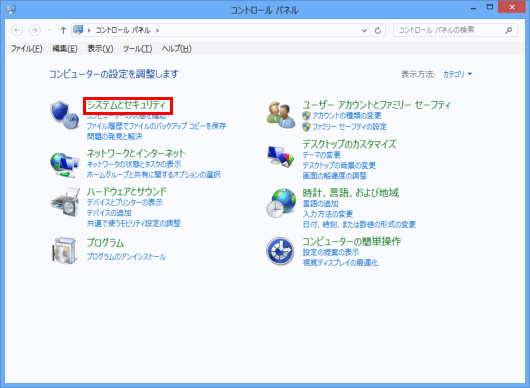This screenshot has height=388, width=530.
Task: Open the 表示(V) menu
Action: pos(100,49)
